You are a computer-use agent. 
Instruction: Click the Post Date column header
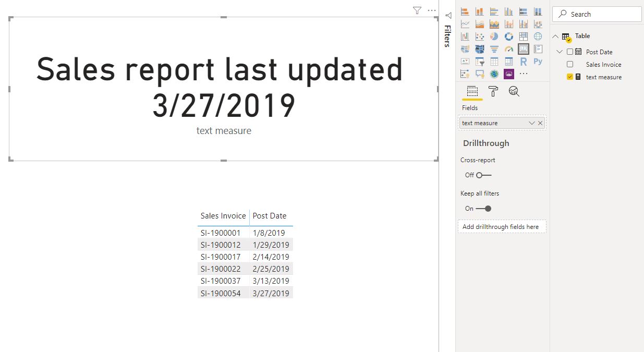click(270, 216)
